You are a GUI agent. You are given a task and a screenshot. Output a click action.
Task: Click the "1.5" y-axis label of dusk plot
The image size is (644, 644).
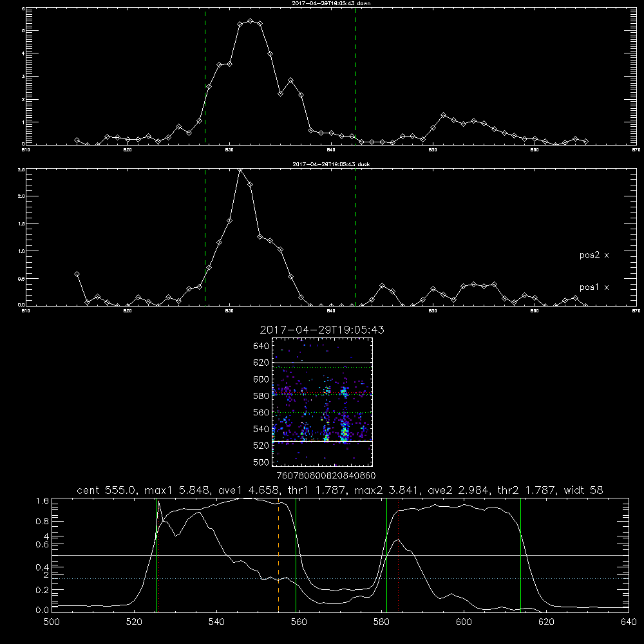tap(21, 224)
